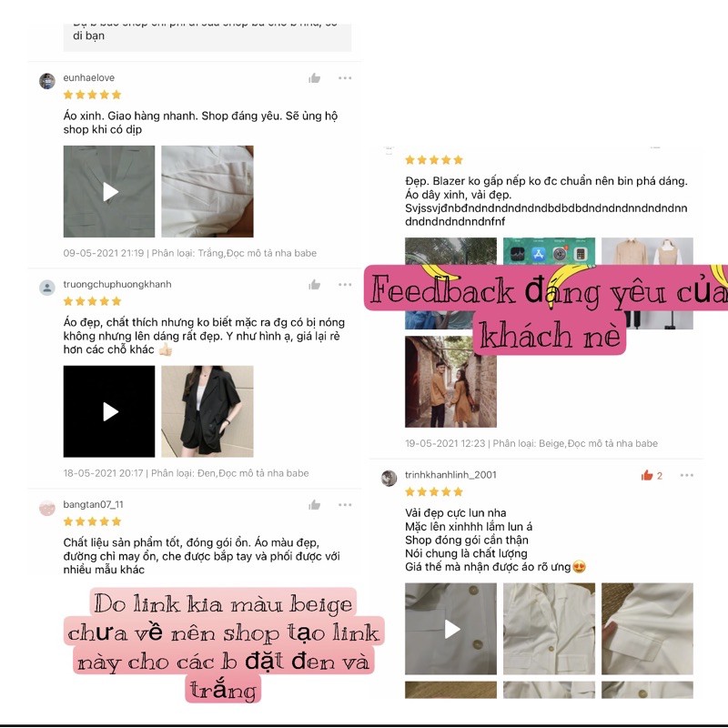Image resolution: width=728 pixels, height=728 pixels.
Task: Open more options on bangtan07_11 review
Action: point(345,505)
